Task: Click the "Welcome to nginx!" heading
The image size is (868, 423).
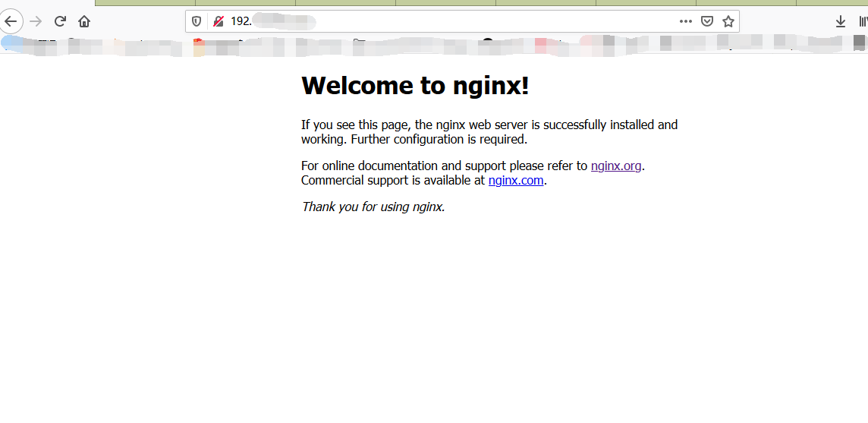Action: [415, 85]
